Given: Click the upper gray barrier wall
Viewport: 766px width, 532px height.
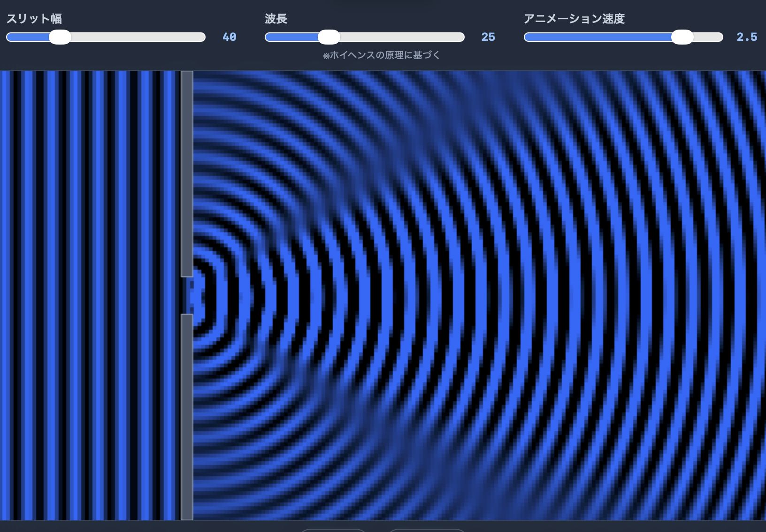Looking at the screenshot, I should 187,174.
